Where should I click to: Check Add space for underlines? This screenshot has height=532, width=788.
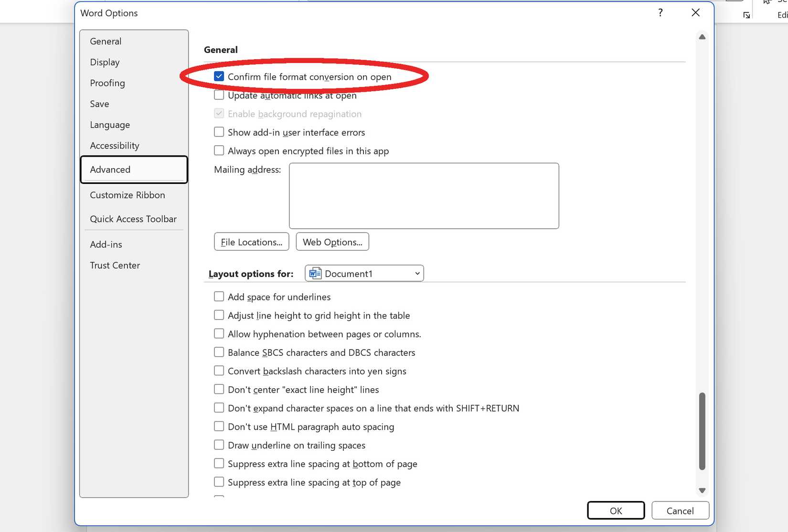tap(219, 296)
